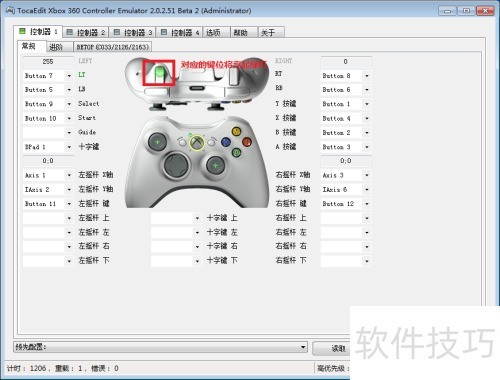The image size is (500, 380).
Task: Open the 左摇杆 左 dropdown
Action: point(48,232)
